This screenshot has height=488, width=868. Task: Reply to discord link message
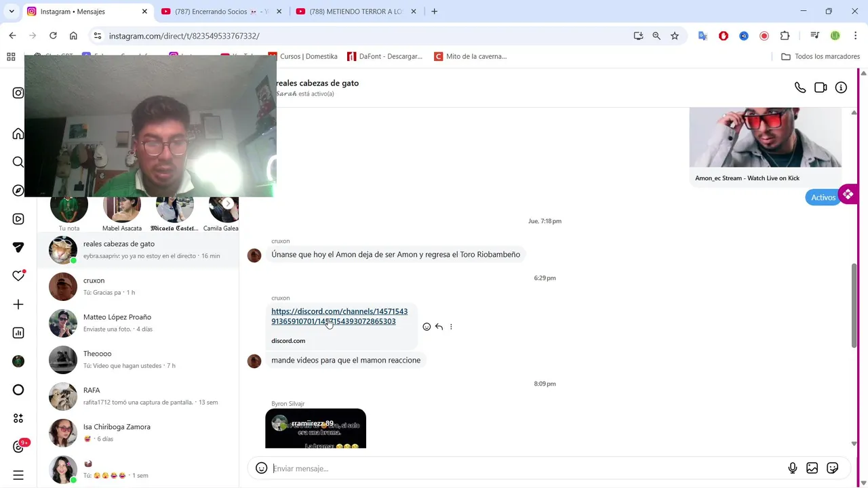439,327
